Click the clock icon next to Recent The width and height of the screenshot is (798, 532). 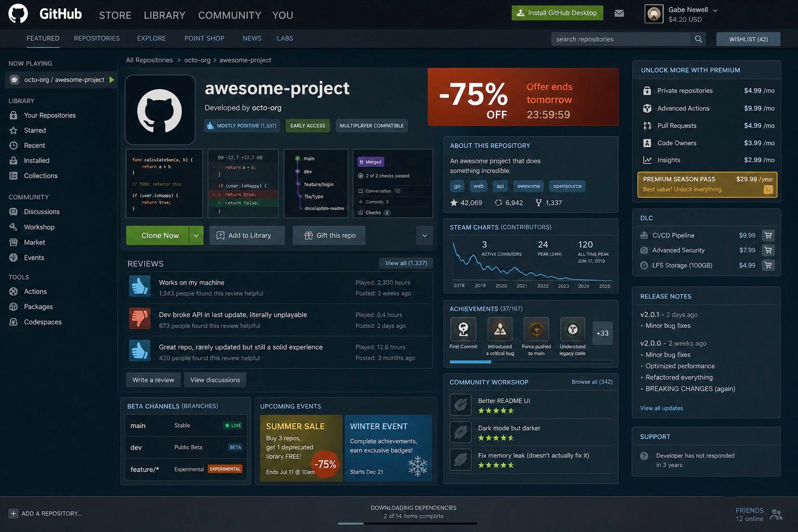14,145
